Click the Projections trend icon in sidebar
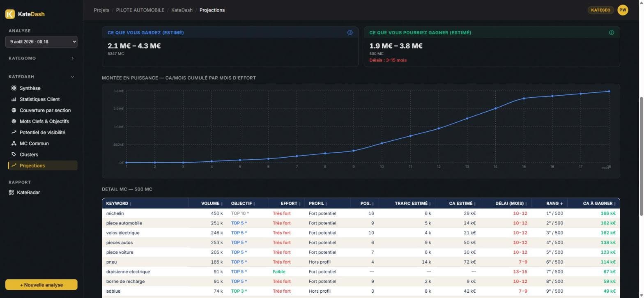Image resolution: width=644 pixels, height=298 pixels. coord(14,166)
